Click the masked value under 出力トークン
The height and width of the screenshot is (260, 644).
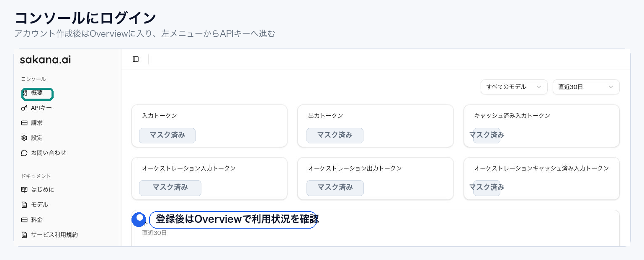(x=335, y=135)
